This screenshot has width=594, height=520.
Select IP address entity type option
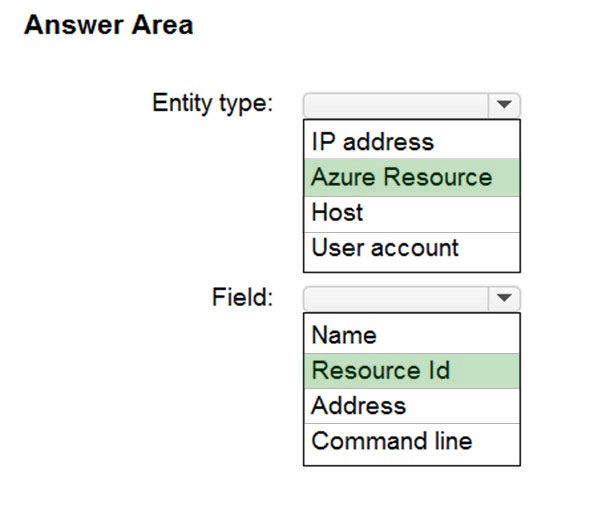(x=412, y=141)
